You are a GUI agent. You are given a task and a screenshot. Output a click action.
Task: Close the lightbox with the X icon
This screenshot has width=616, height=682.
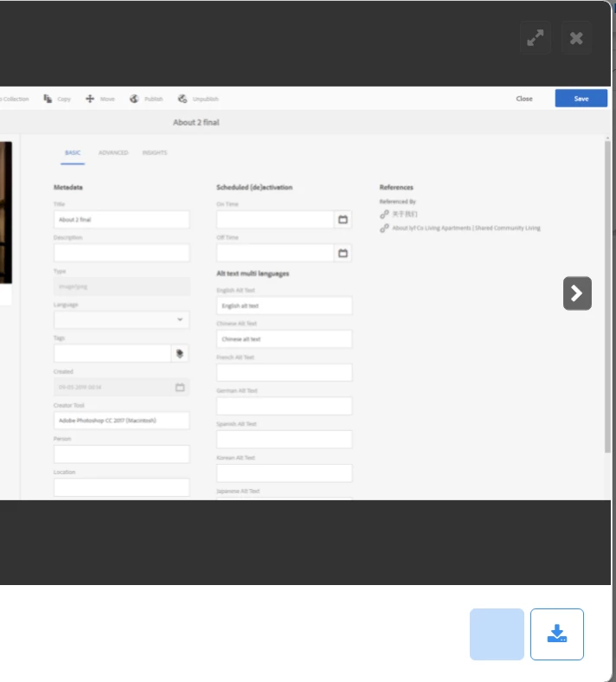pos(576,38)
